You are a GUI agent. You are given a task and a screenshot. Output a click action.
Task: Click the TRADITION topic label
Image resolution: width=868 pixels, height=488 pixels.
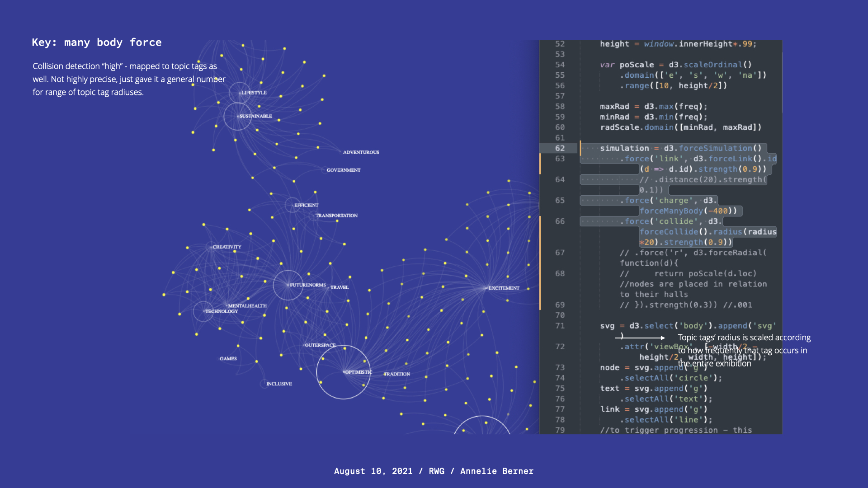coord(397,374)
